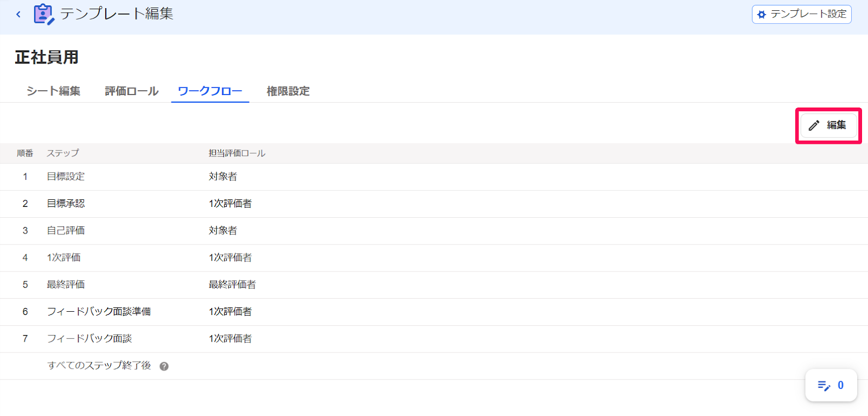Screen dimensions: 868x416
Task: Select the 最終評価 step row
Action: point(434,285)
